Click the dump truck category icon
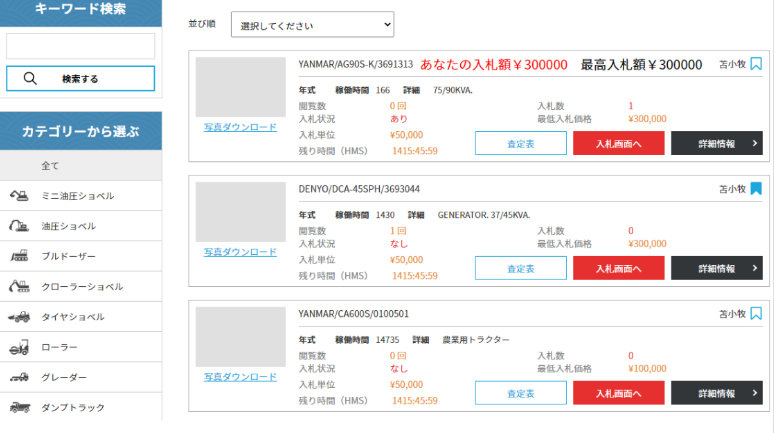The height and width of the screenshot is (433, 774). pyautogui.click(x=20, y=407)
